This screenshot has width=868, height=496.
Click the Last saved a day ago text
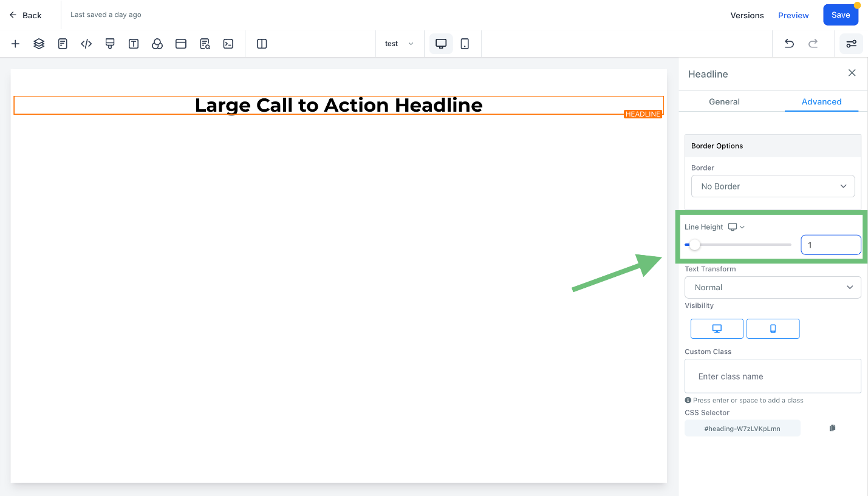coord(106,15)
